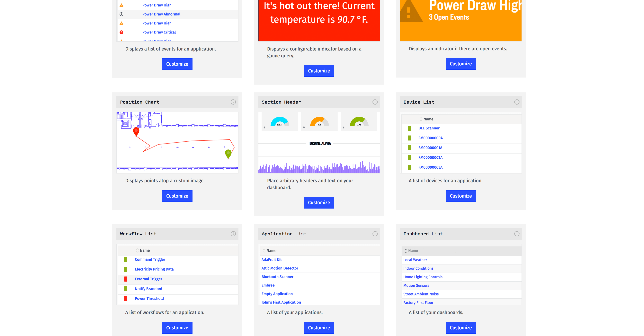
Task: Open Indoor Conditions dashboard
Action: pos(418,268)
